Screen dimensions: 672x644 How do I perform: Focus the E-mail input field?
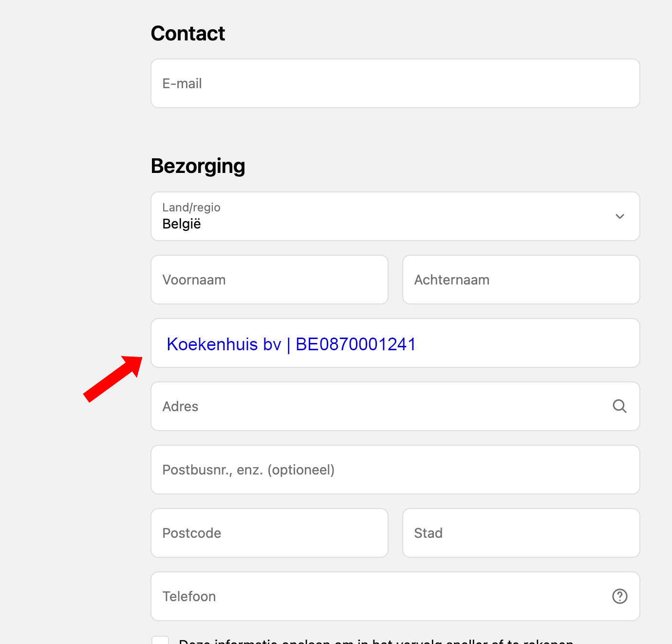(x=395, y=83)
